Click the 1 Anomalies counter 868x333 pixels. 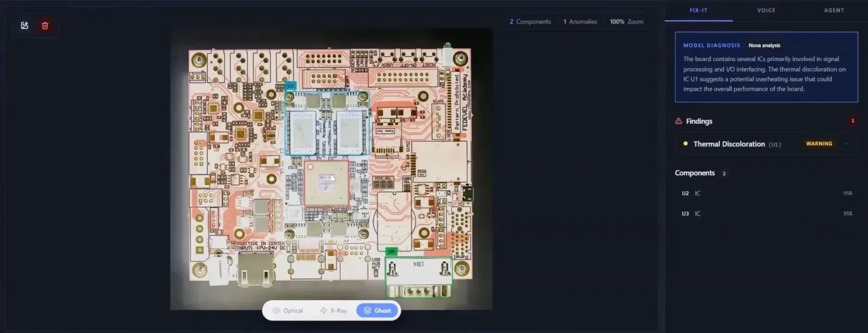click(x=580, y=22)
